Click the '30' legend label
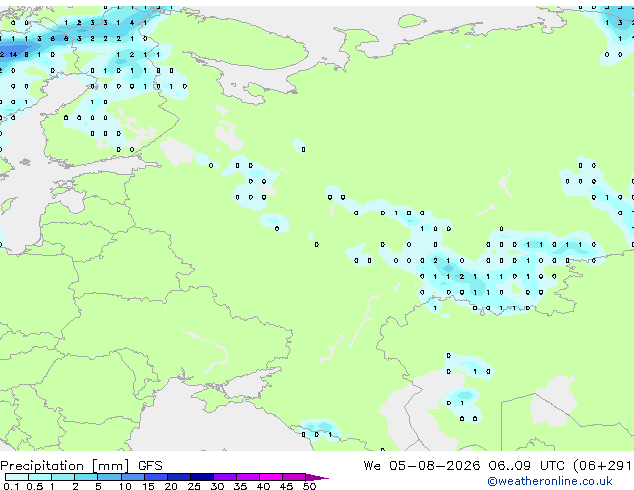The image size is (634, 490). [x=218, y=486]
